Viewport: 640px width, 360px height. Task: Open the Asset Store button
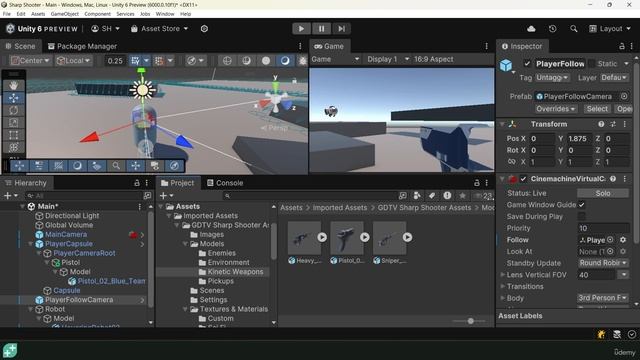click(x=159, y=29)
